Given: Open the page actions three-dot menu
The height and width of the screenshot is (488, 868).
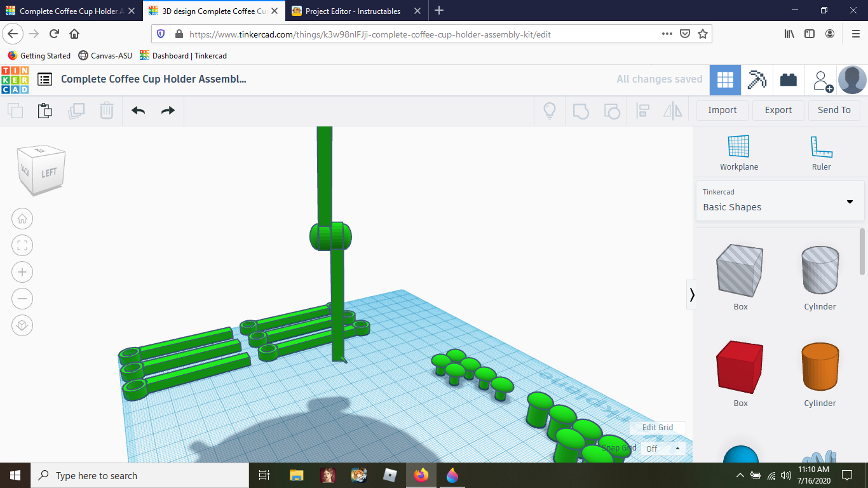Looking at the screenshot, I should [667, 34].
